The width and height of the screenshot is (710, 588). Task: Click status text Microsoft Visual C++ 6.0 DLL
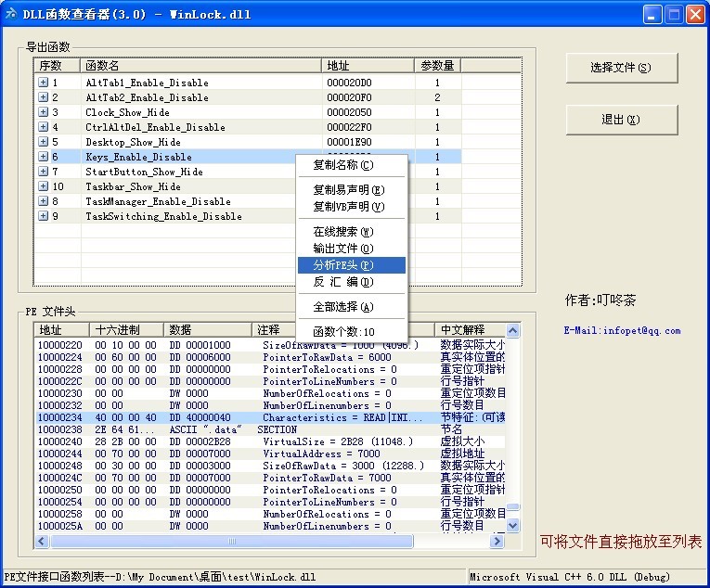pos(570,577)
